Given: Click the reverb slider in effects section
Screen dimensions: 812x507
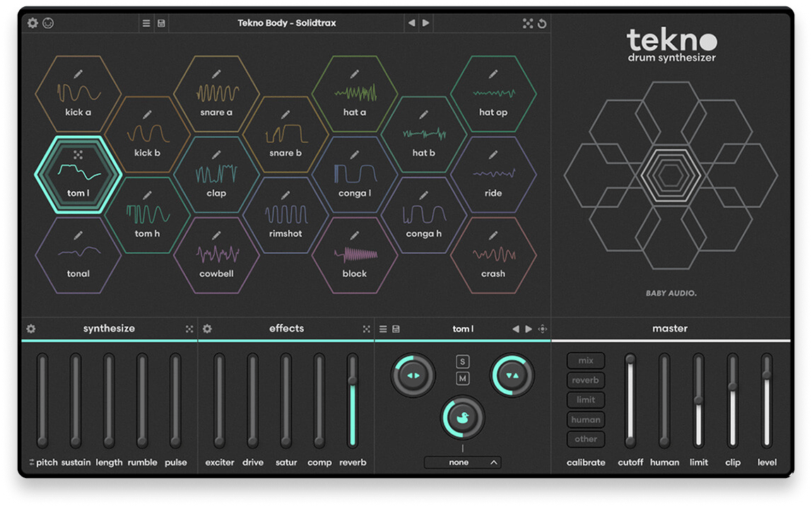Looking at the screenshot, I should coord(353,400).
